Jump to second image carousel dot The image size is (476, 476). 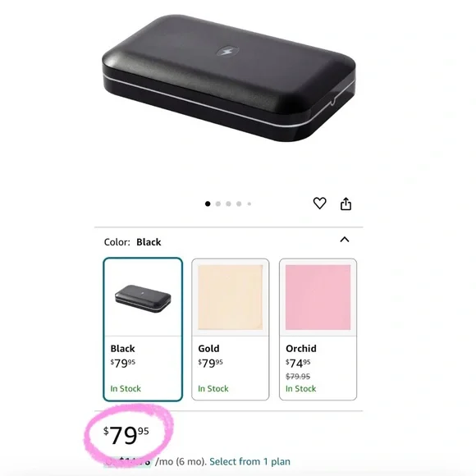point(218,204)
